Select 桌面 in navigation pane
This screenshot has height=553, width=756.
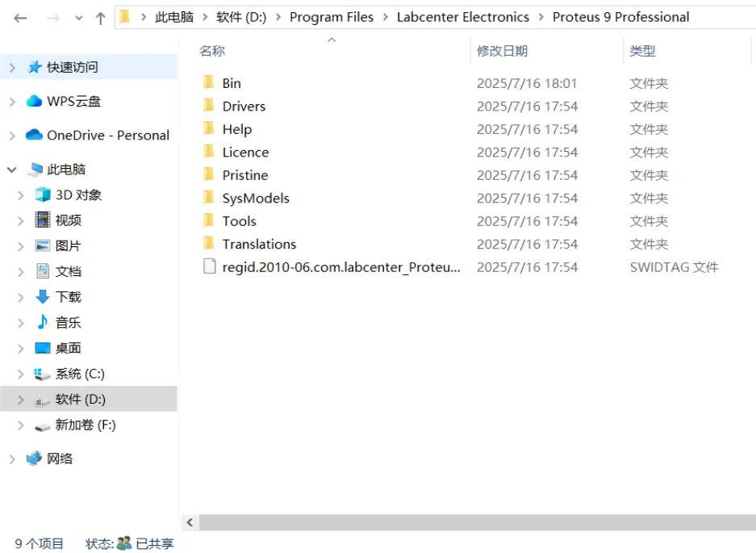point(69,348)
